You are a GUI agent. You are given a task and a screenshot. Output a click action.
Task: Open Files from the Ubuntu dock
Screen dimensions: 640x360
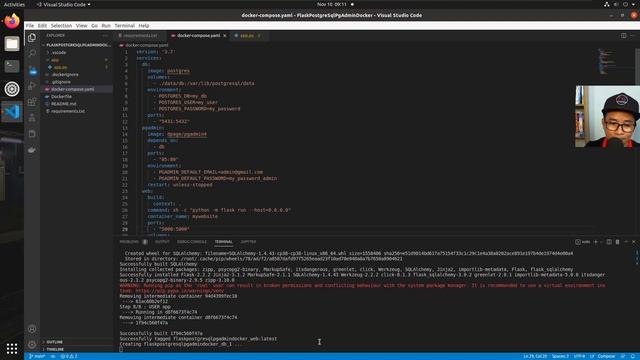[12, 43]
